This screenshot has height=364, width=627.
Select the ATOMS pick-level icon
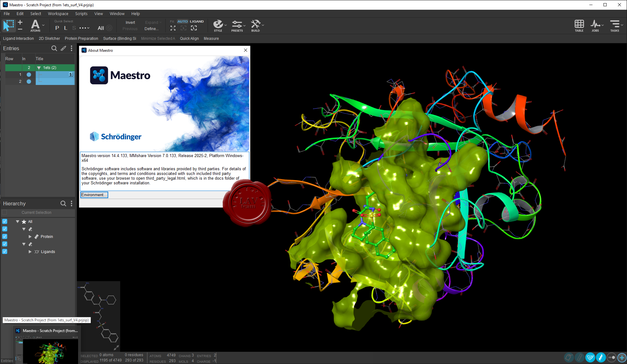[35, 25]
